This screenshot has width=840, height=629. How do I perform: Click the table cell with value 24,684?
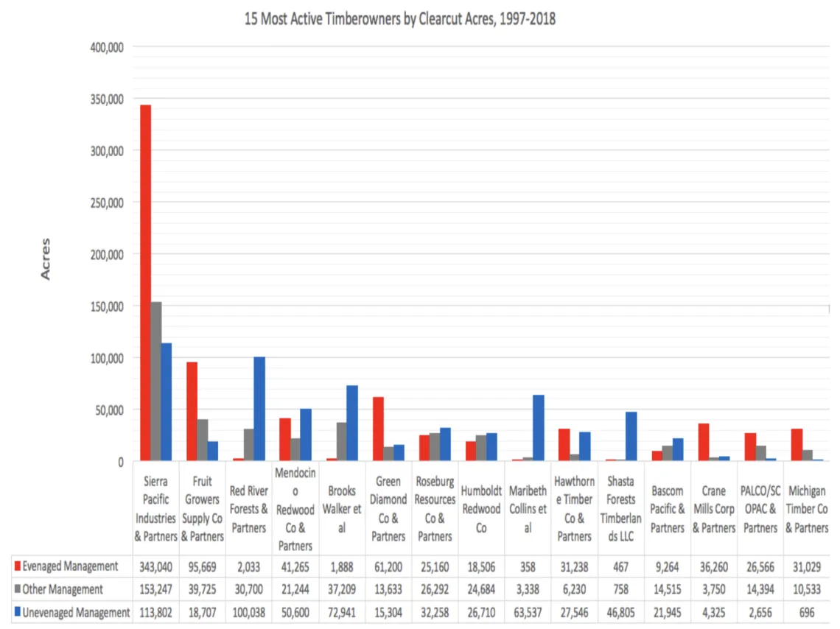tap(481, 589)
